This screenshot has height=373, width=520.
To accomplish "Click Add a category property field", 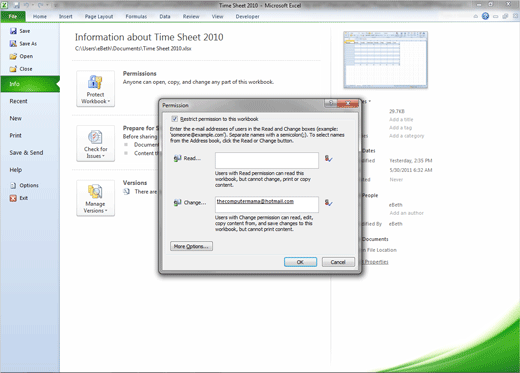I will tap(406, 136).
